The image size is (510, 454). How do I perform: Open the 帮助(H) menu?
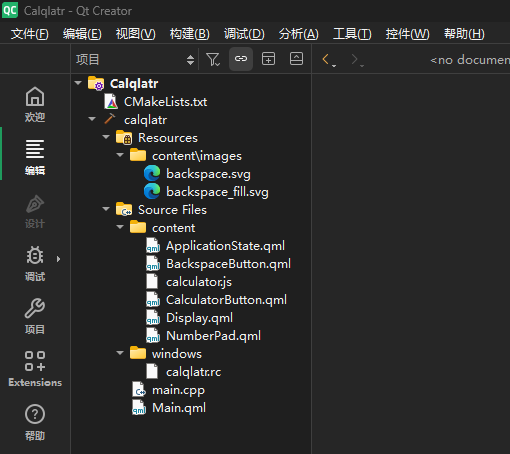click(x=464, y=34)
